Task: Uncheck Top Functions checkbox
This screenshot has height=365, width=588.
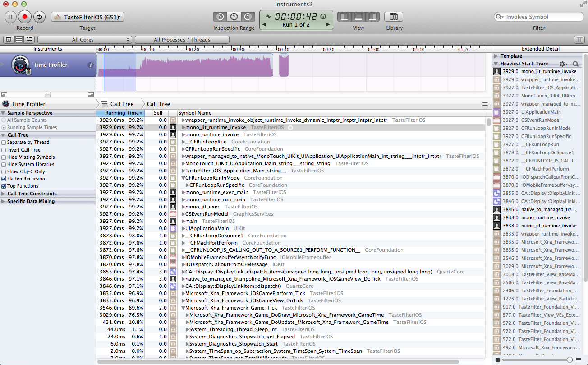Action: pos(4,186)
